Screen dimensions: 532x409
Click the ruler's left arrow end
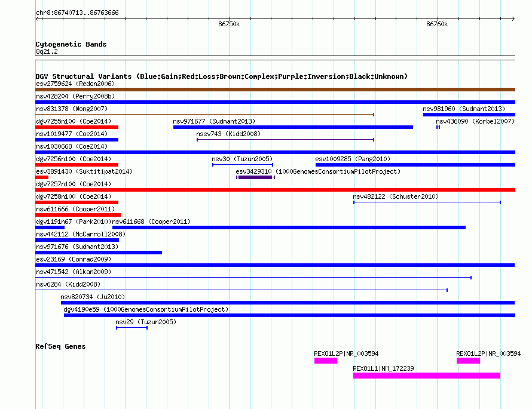38,19
